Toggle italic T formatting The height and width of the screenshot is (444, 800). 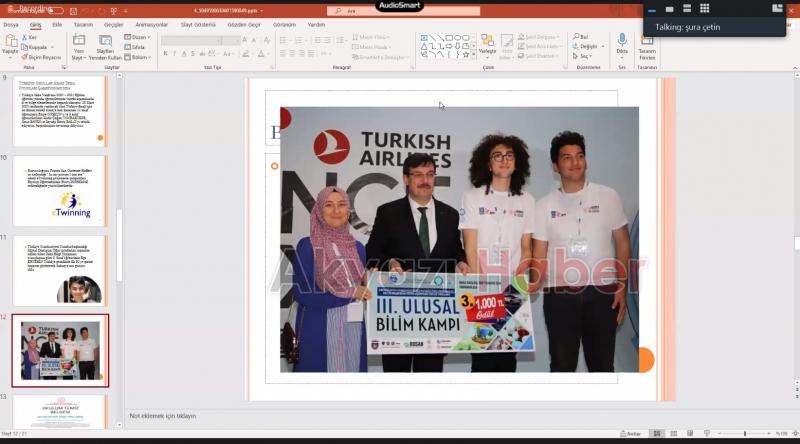pyautogui.click(x=174, y=54)
